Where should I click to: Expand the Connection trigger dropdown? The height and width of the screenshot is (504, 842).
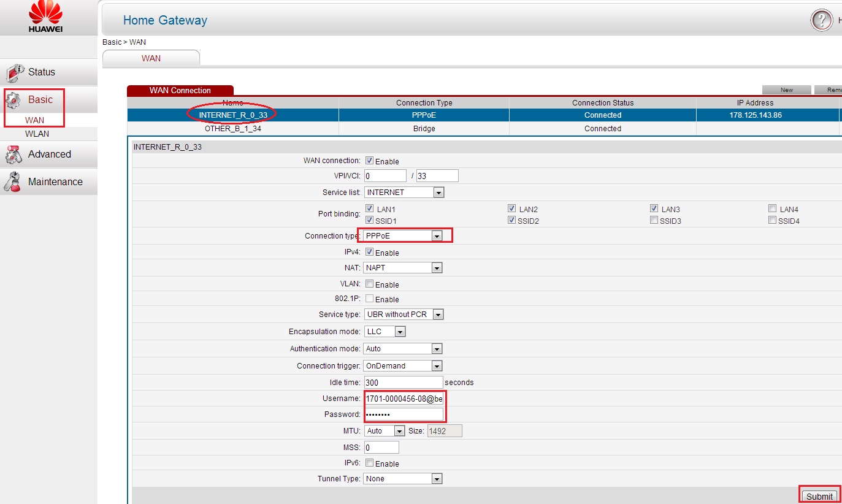point(403,365)
